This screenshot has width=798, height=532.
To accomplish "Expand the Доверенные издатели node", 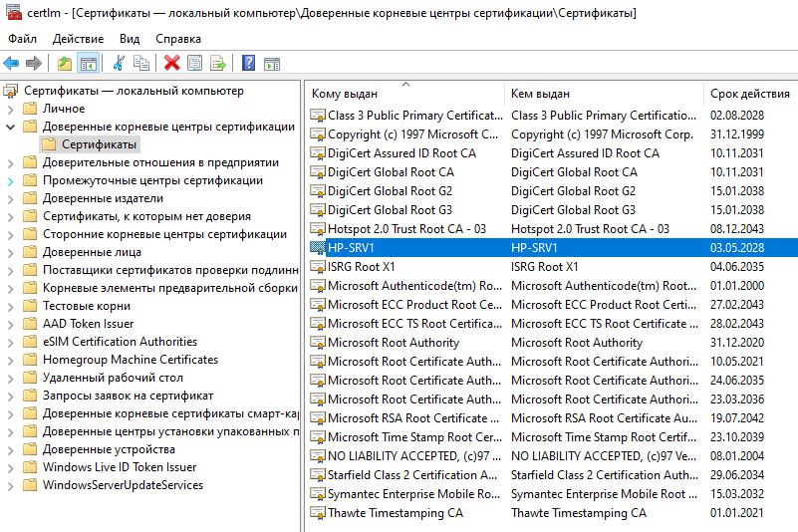I will pos(11,198).
